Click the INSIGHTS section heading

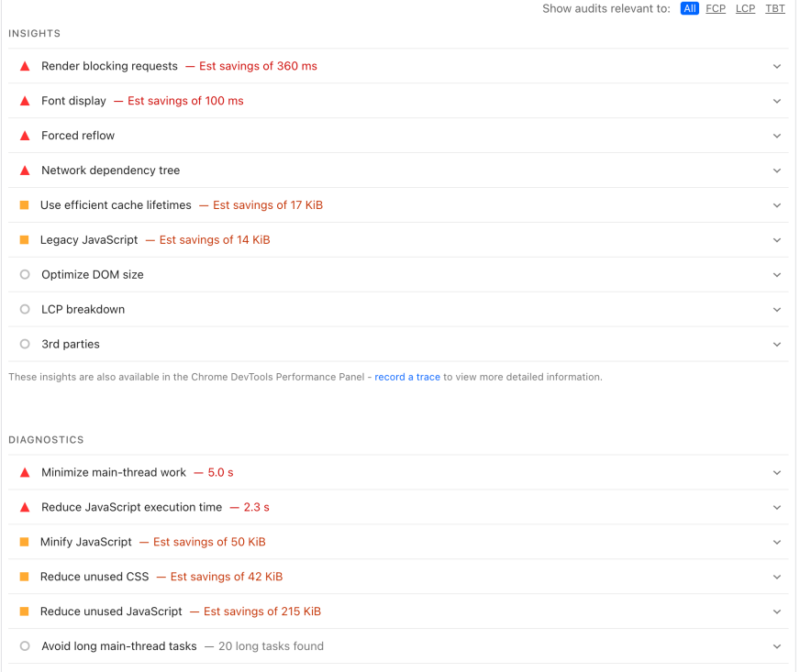(x=34, y=33)
